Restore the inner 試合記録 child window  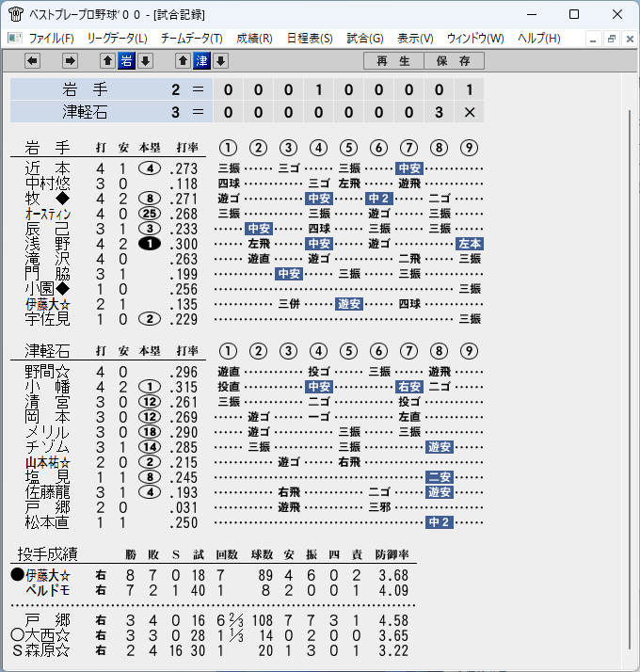click(611, 39)
